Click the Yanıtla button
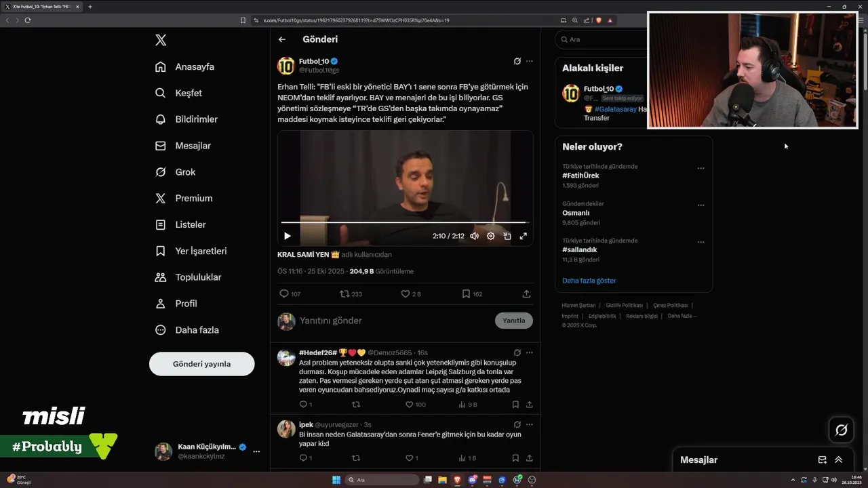This screenshot has height=488, width=868. pyautogui.click(x=514, y=321)
